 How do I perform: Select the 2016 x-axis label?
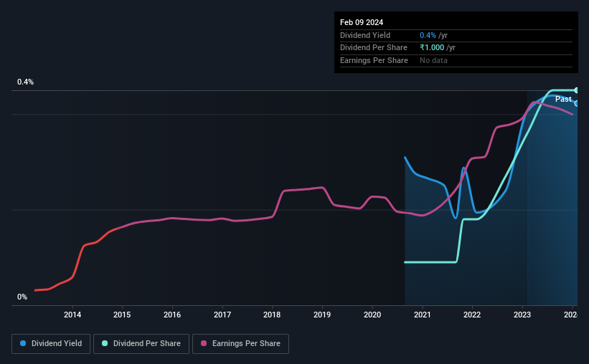coord(172,315)
